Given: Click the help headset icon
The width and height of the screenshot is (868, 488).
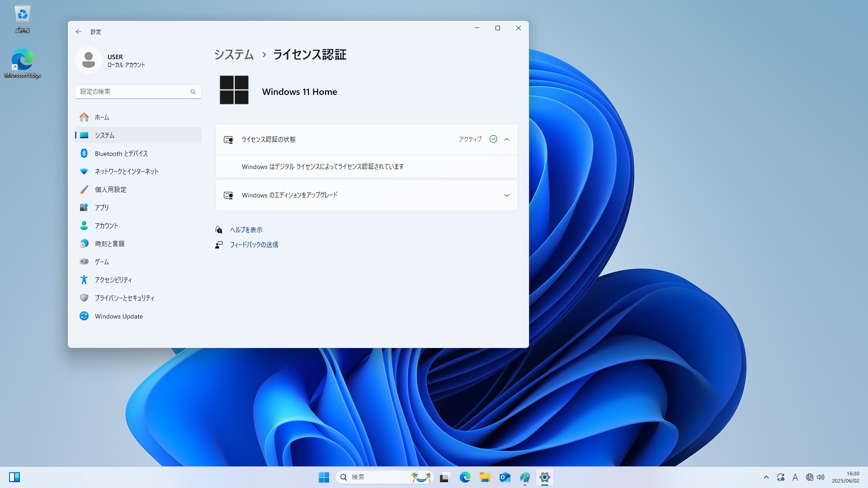Looking at the screenshot, I should tap(219, 230).
